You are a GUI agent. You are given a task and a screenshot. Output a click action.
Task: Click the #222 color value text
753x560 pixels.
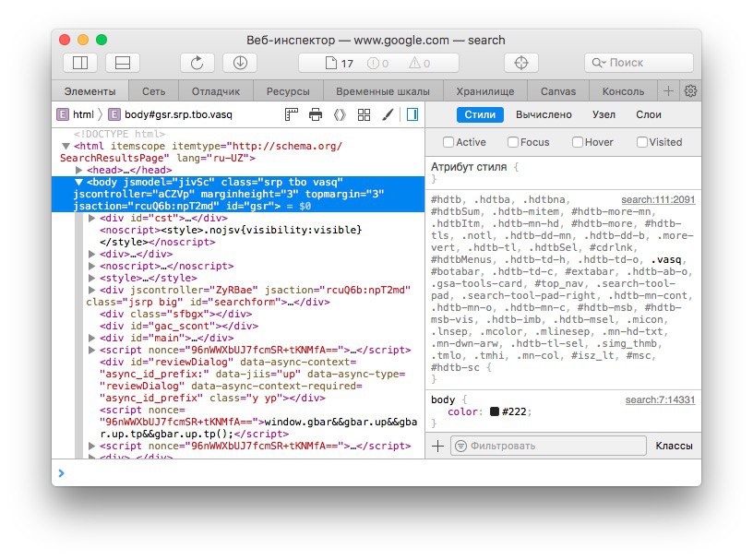514,411
